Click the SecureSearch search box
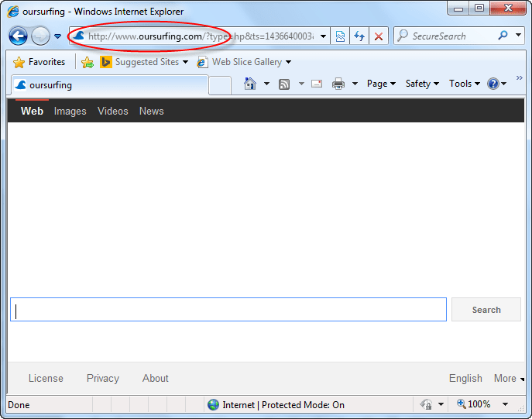Screen dimensions: 532x419 445,36
